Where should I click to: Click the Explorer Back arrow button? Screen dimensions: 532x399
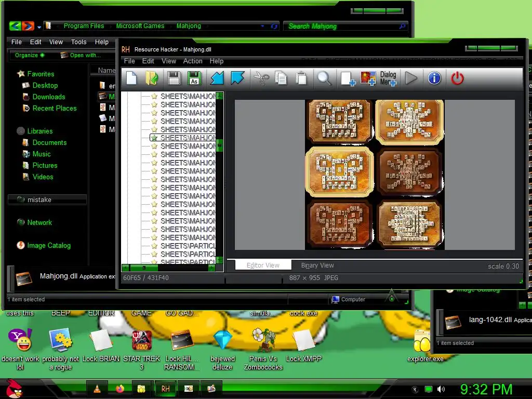[x=15, y=26]
